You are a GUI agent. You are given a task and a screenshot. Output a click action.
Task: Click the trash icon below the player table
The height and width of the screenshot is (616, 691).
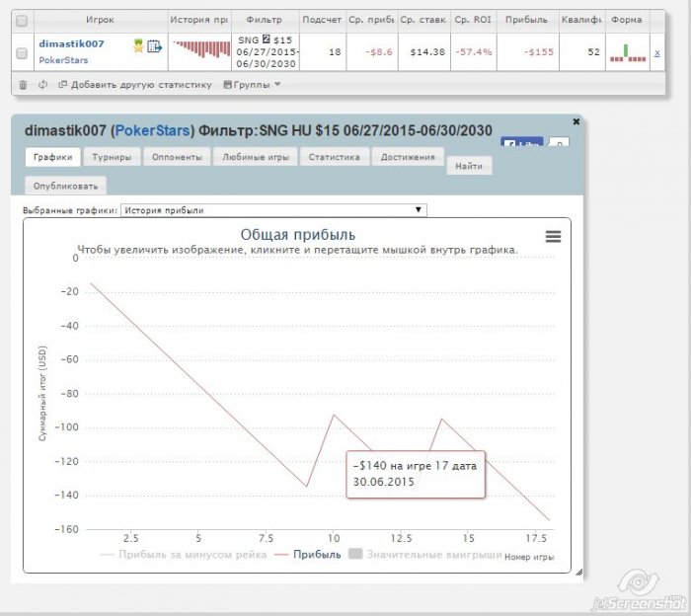tap(24, 85)
